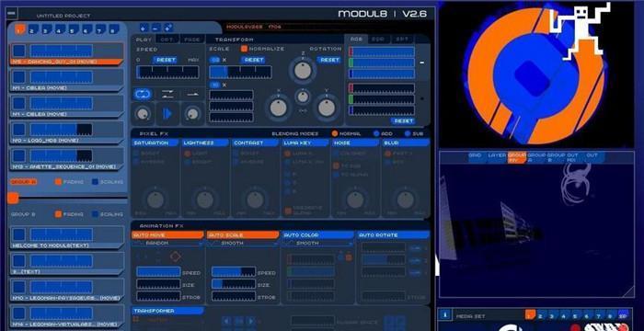Toggle the Normalize checkbox

[245, 49]
